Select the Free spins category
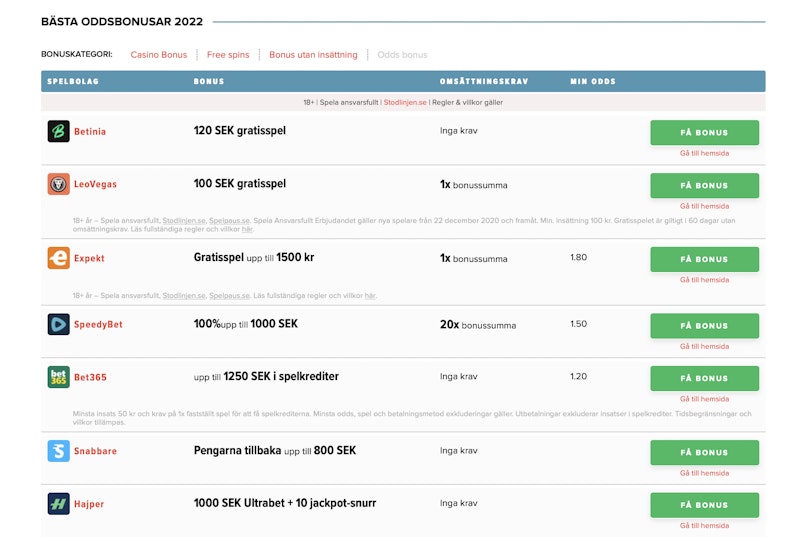The width and height of the screenshot is (800, 537). point(229,55)
